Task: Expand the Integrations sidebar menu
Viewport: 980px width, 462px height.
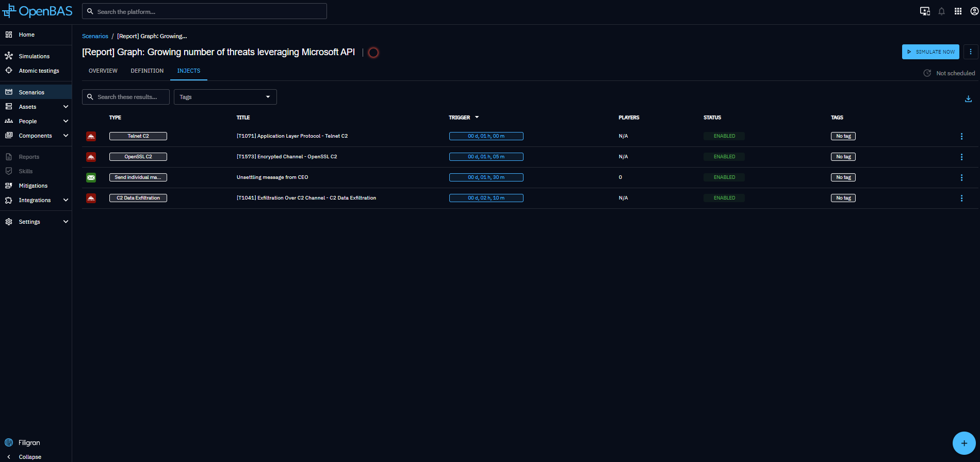Action: click(x=66, y=200)
